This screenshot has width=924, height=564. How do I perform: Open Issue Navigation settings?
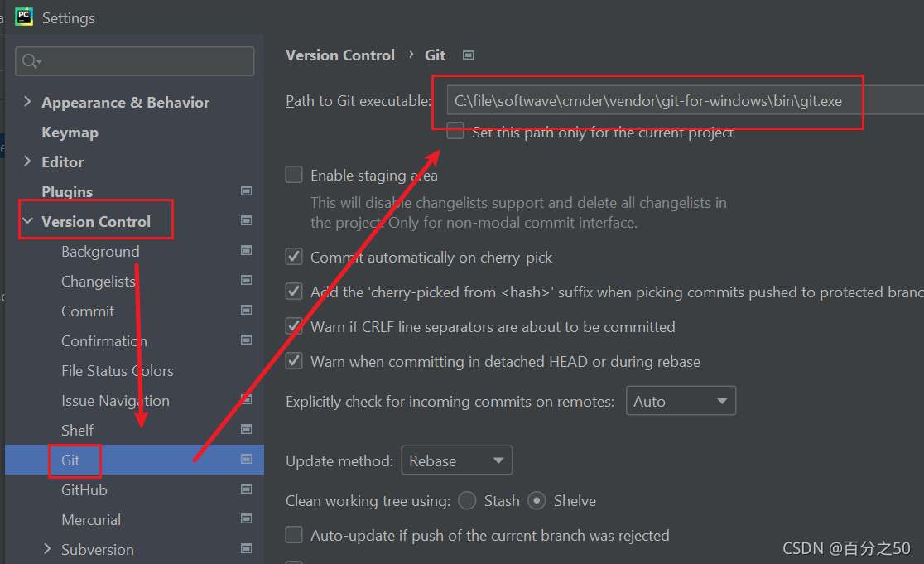[116, 401]
